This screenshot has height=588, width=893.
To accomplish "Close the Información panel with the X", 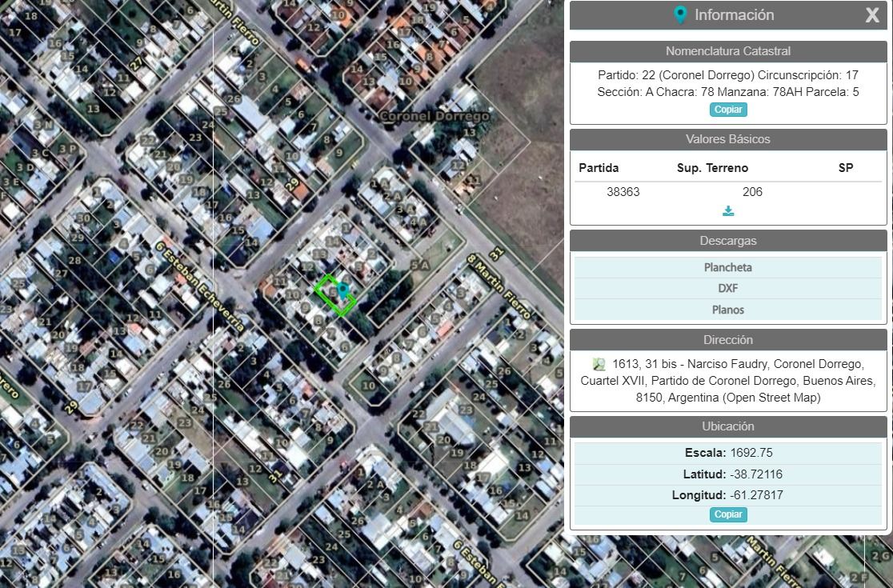I will coord(872,15).
